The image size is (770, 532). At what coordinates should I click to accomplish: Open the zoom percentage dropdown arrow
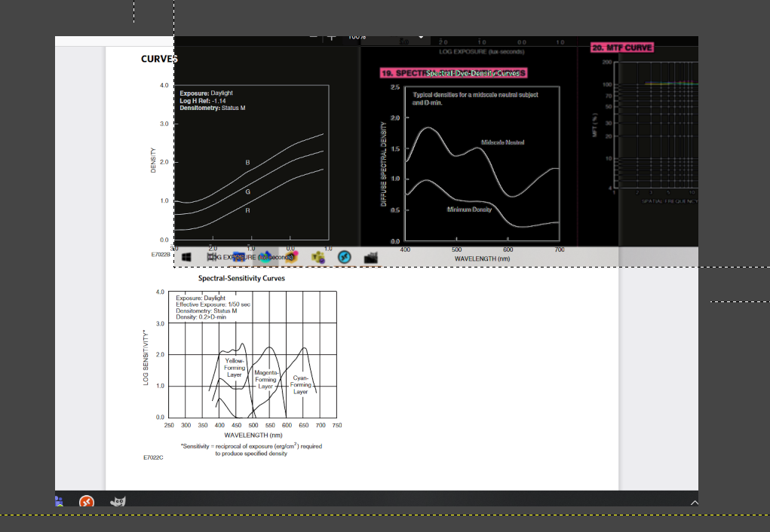tap(419, 35)
